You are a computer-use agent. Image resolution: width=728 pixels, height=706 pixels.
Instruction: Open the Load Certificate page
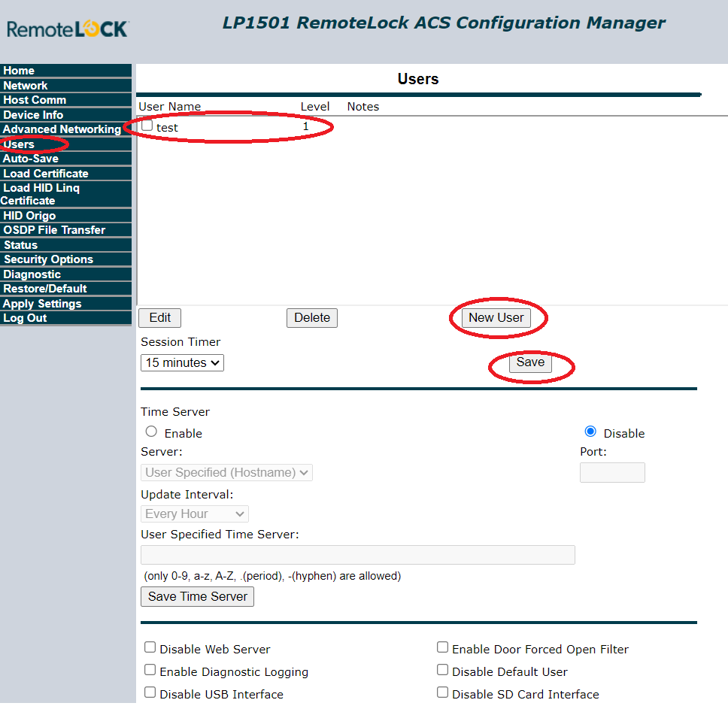tap(65, 174)
